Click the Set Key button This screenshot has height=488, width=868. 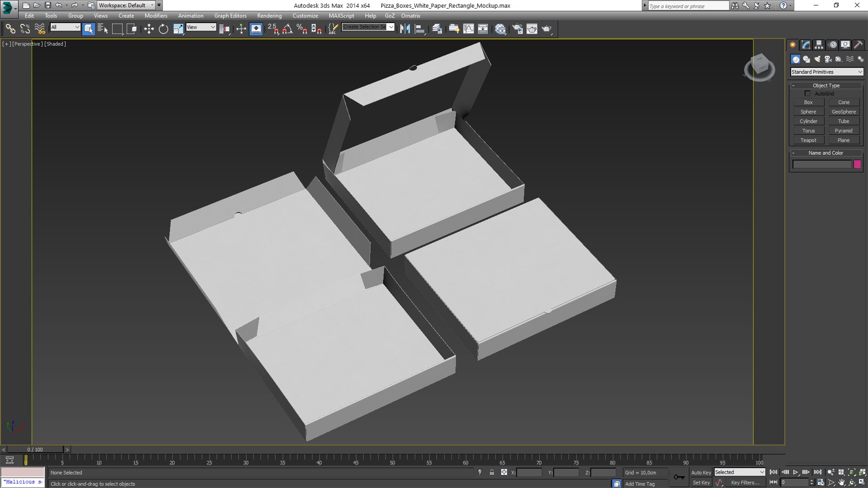[x=701, y=483]
